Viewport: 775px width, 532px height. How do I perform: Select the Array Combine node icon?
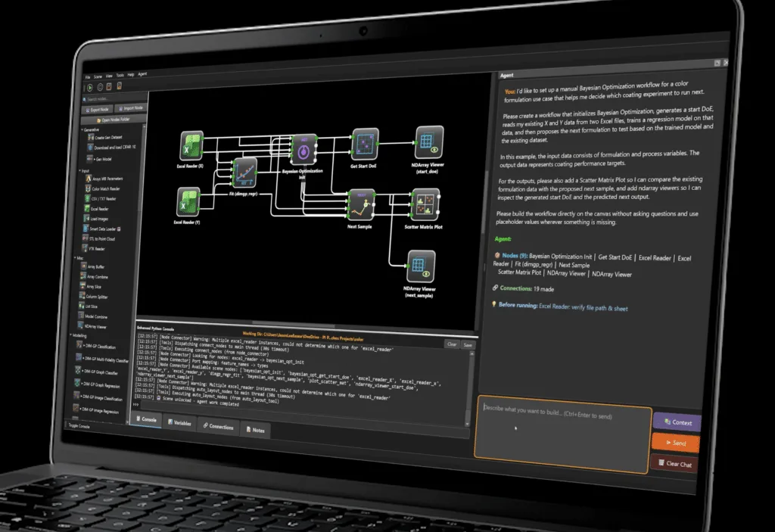click(83, 276)
